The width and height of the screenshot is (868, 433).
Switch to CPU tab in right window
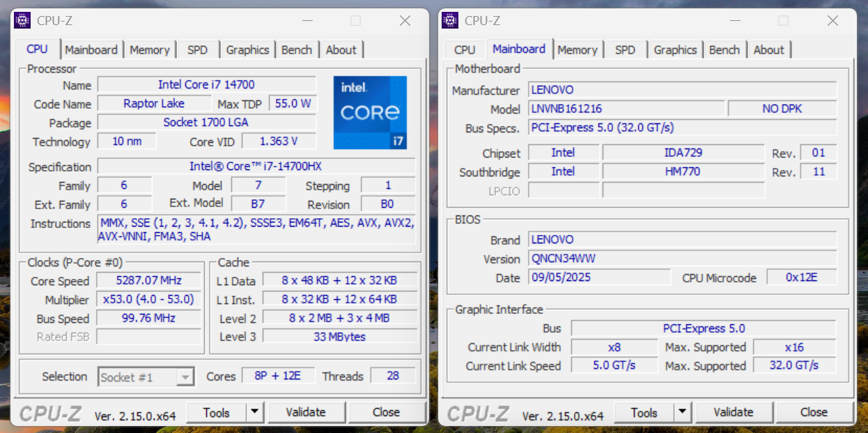(464, 50)
